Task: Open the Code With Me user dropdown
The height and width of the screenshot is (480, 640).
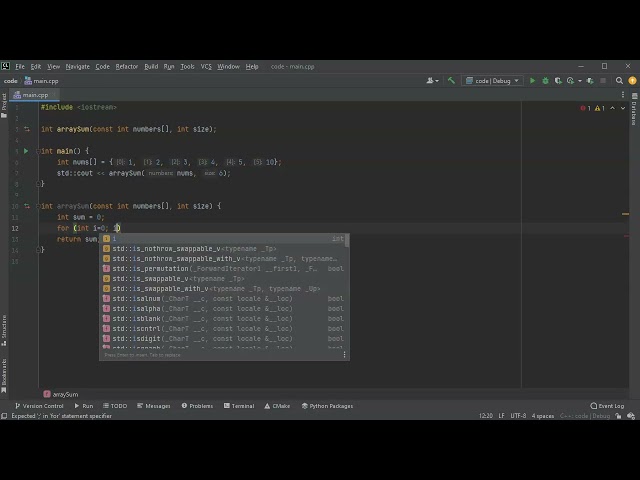Action: click(x=433, y=81)
